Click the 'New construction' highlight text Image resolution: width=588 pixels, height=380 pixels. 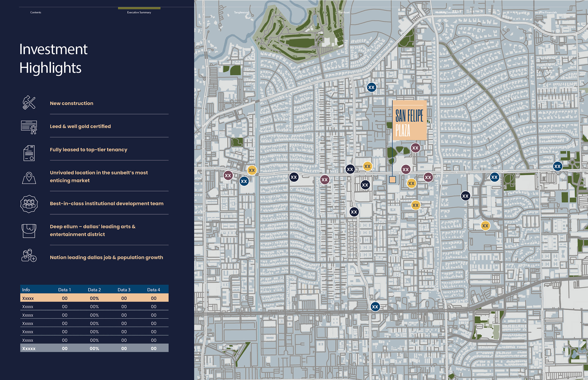click(x=72, y=103)
